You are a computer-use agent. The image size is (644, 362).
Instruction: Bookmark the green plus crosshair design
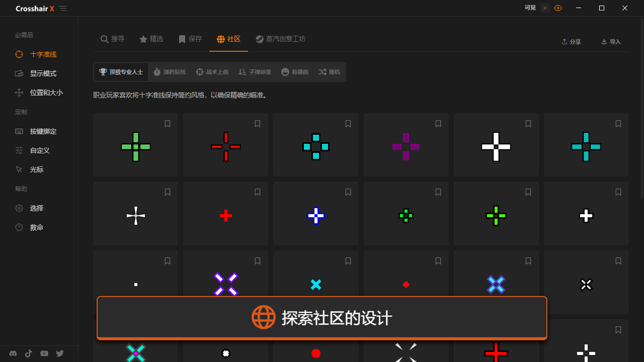pos(167,123)
